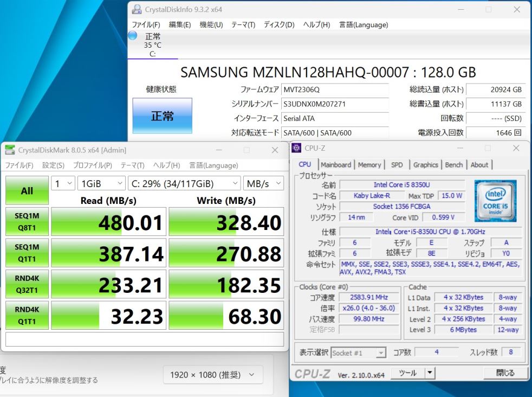Click the serial number S3UDNX0M207271

click(335, 104)
